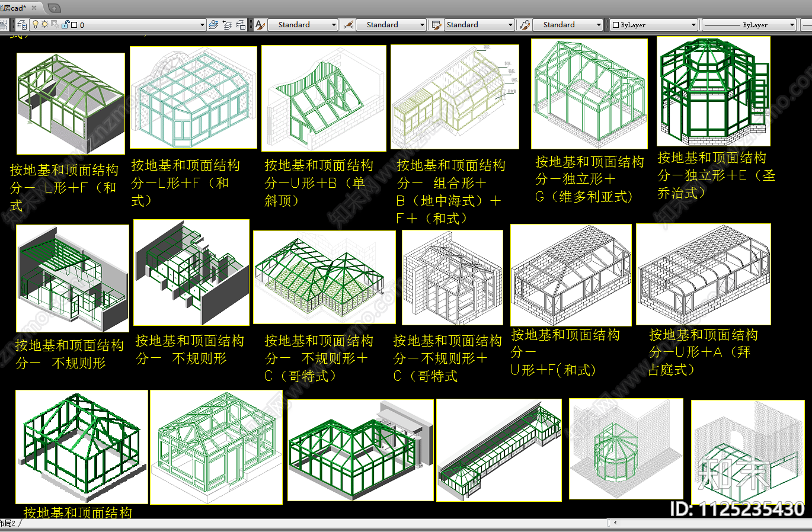Open Layer Properties Manager icon
812x532 pixels.
pyautogui.click(x=22, y=25)
